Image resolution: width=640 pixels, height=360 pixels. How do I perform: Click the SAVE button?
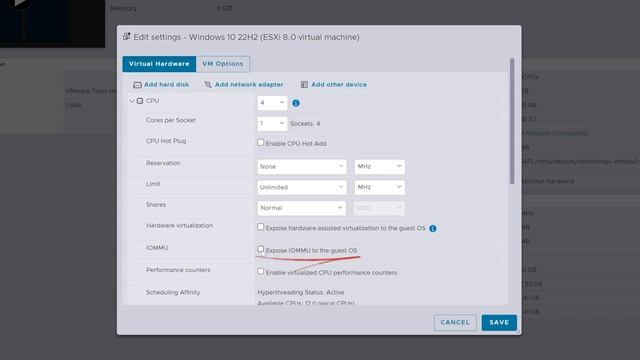tap(499, 322)
